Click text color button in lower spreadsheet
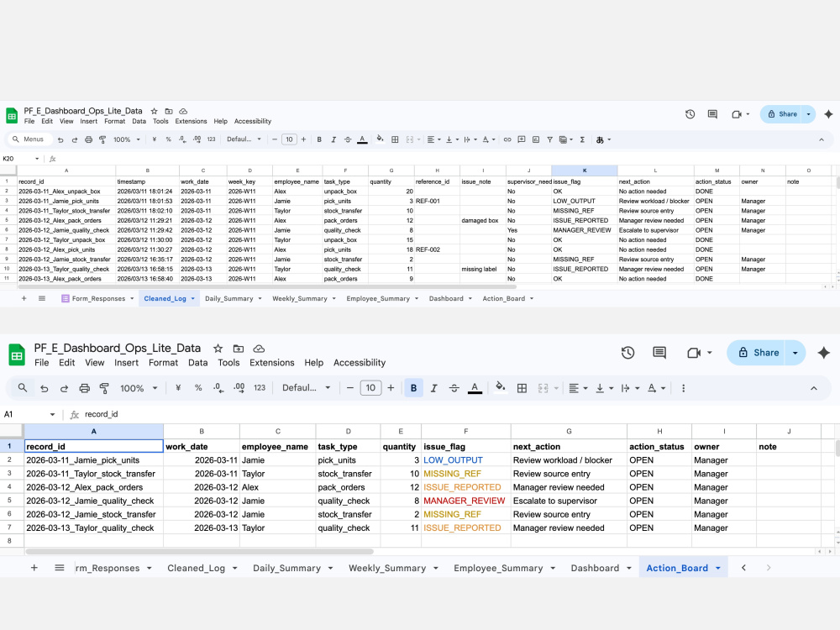The image size is (840, 630). click(475, 388)
